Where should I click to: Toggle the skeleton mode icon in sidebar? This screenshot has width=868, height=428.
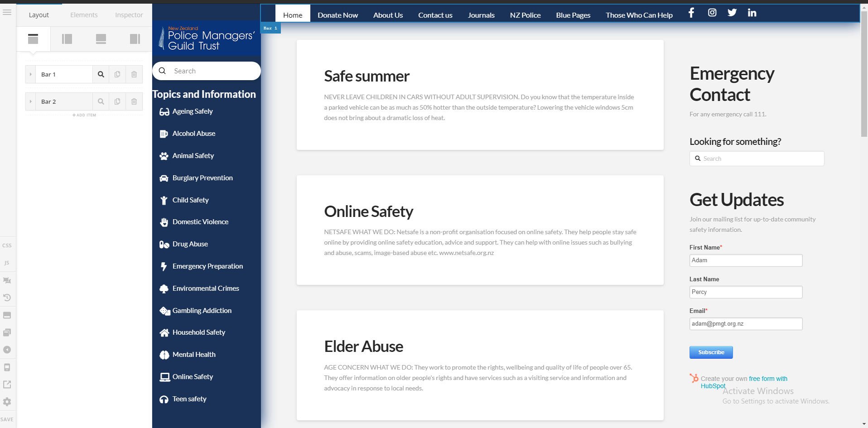click(x=7, y=280)
